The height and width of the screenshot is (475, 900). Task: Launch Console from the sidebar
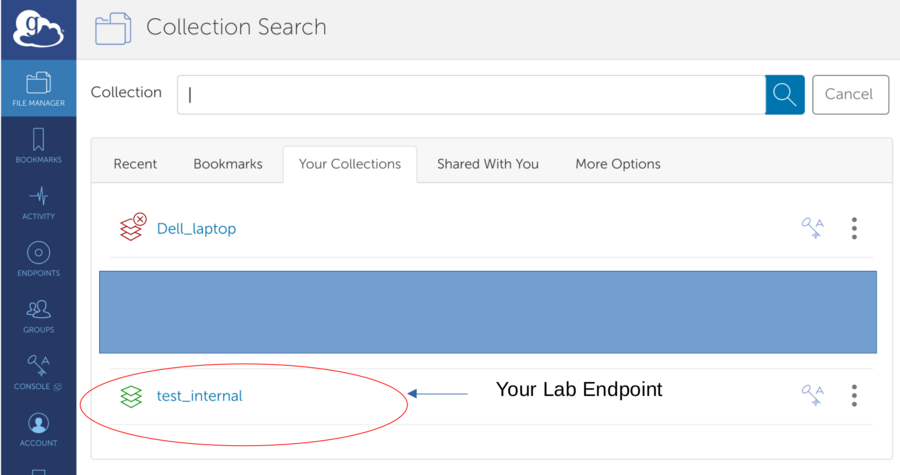pyautogui.click(x=39, y=372)
